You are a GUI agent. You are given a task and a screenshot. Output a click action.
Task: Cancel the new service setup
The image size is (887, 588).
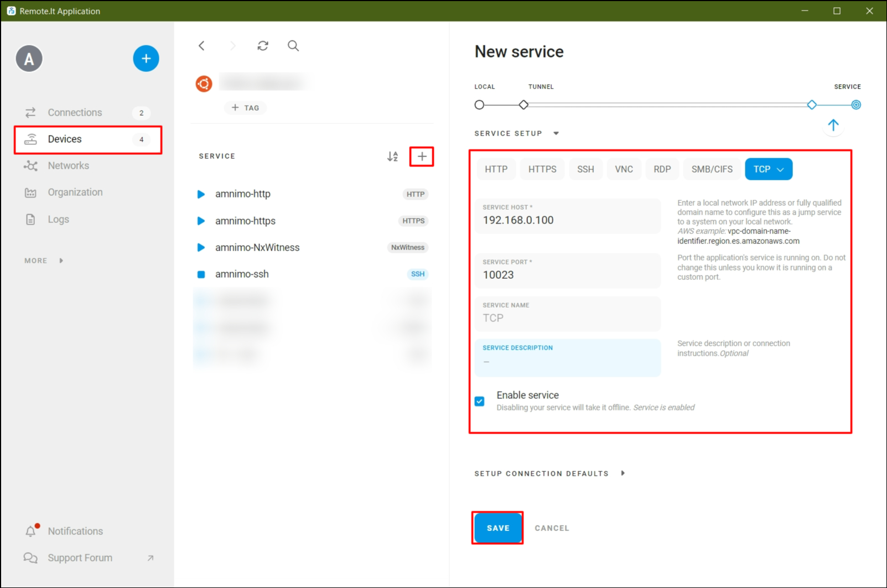[x=552, y=528]
